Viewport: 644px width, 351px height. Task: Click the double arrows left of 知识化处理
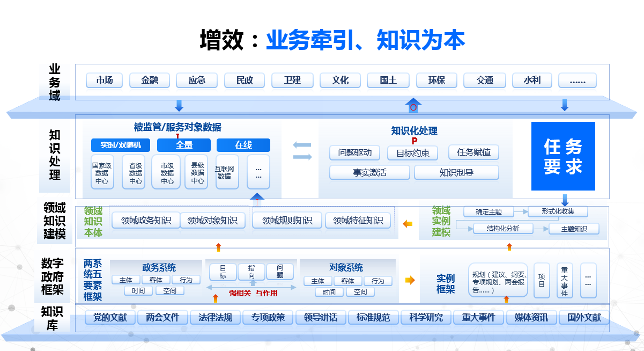302,151
